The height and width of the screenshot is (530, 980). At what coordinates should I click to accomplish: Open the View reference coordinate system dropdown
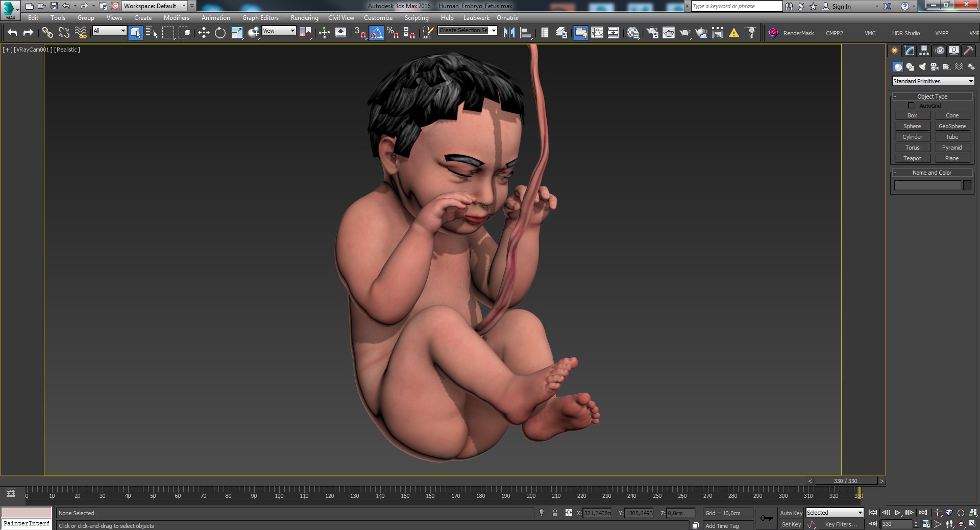pos(279,31)
